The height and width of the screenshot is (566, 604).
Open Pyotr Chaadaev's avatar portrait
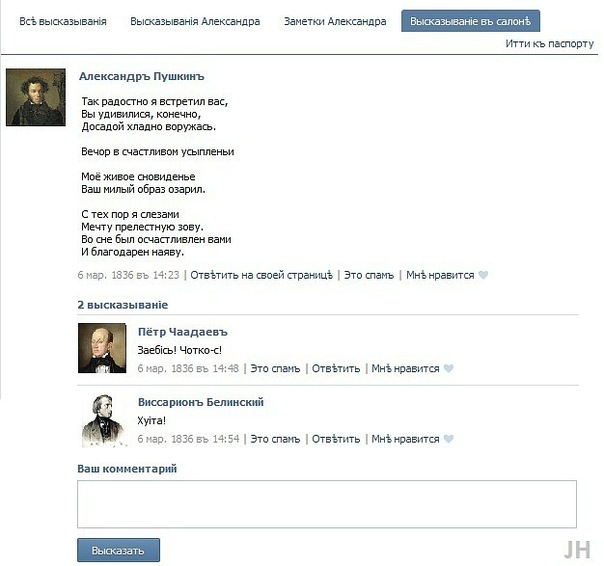pyautogui.click(x=102, y=348)
